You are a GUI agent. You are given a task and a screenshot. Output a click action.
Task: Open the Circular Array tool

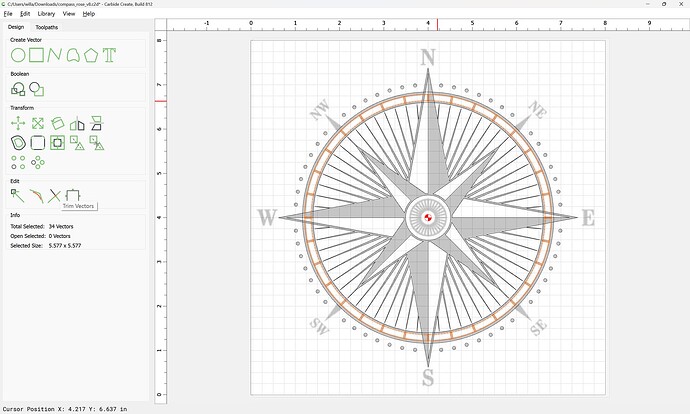(x=38, y=161)
